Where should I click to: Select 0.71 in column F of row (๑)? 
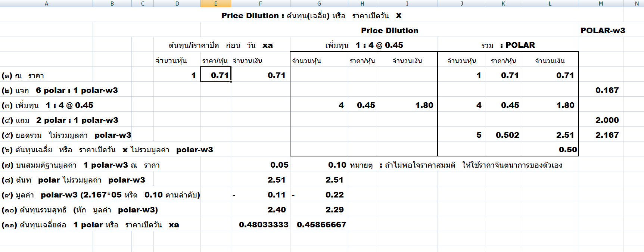[276, 75]
